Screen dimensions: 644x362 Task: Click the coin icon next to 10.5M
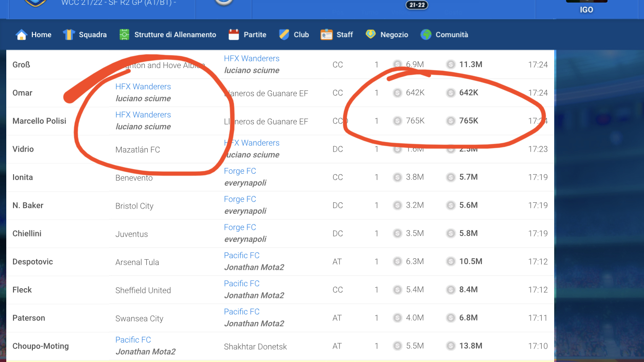click(450, 262)
